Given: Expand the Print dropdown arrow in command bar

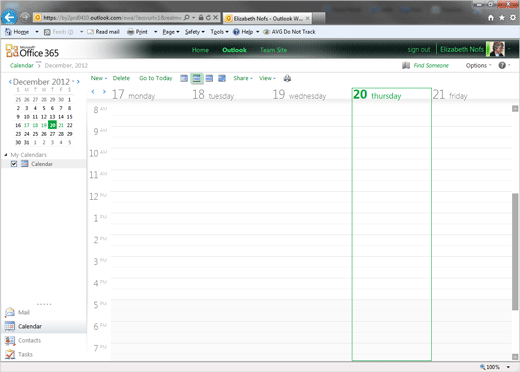Looking at the screenshot, I should (x=155, y=32).
